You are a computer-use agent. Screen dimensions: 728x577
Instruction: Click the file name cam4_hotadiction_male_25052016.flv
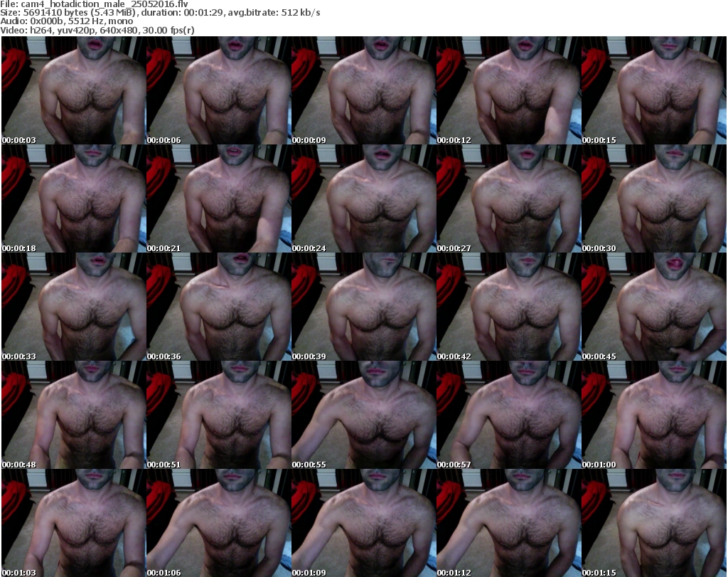(104, 4)
